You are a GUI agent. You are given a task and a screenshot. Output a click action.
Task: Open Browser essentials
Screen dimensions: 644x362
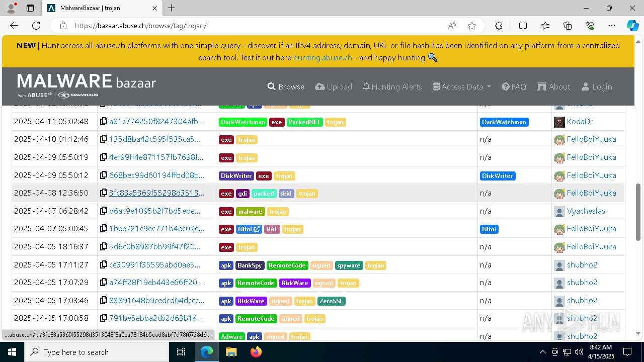coord(590,26)
